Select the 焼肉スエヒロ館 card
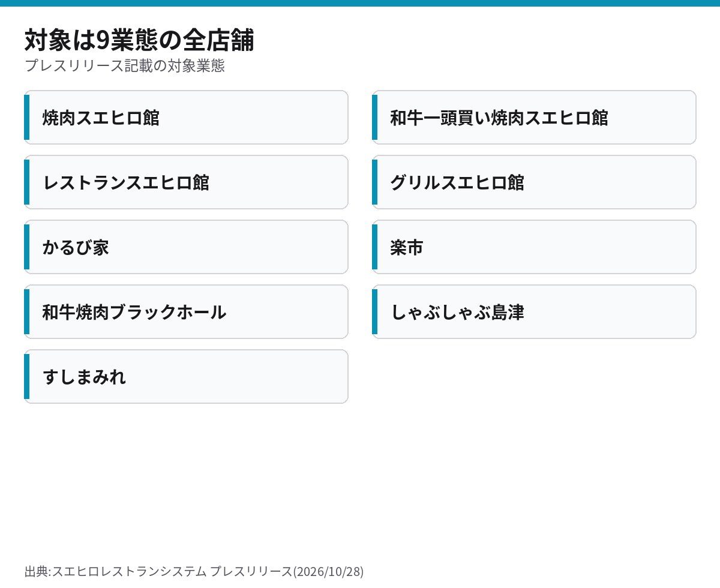Viewport: 720px width, 588px height. point(186,118)
